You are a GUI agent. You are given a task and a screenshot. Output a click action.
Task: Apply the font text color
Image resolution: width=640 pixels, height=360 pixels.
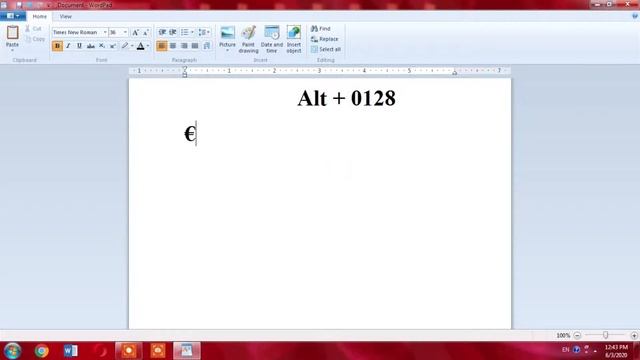pyautogui.click(x=140, y=46)
